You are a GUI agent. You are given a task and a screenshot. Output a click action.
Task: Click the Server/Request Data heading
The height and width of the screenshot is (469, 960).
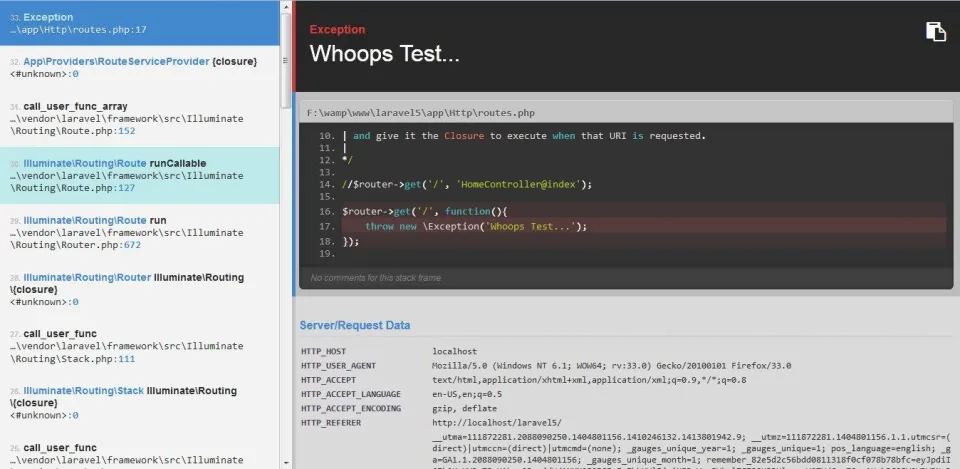coord(354,325)
